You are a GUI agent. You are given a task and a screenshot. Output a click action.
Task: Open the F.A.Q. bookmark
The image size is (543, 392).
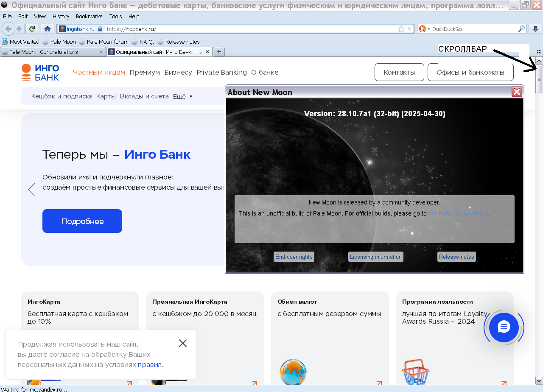(143, 42)
